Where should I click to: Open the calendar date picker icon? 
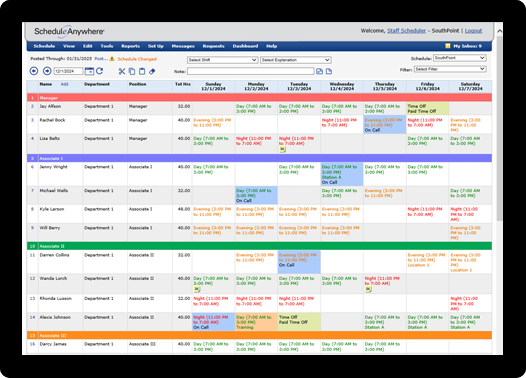pos(89,71)
